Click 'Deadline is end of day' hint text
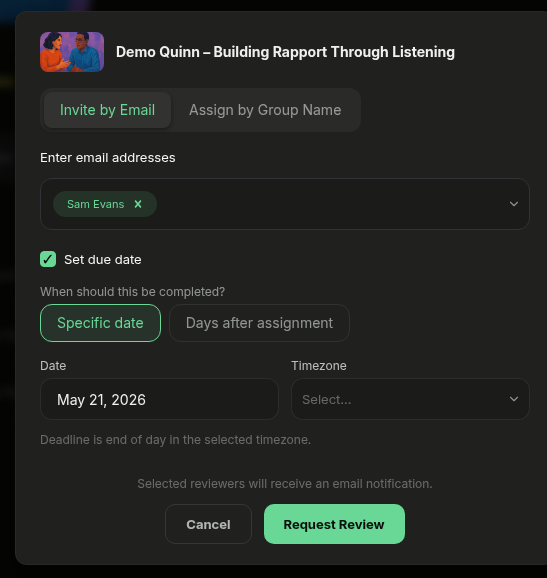Screen dimensions: 547x578 [175, 440]
